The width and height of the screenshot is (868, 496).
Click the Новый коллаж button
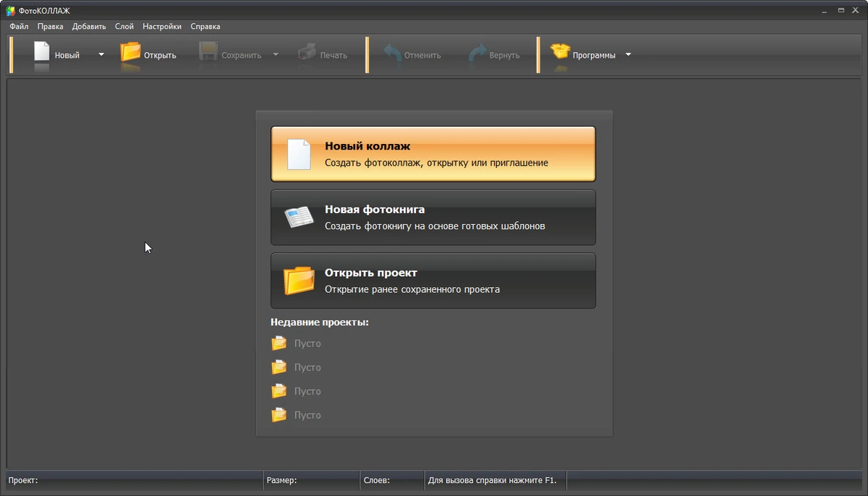click(433, 154)
